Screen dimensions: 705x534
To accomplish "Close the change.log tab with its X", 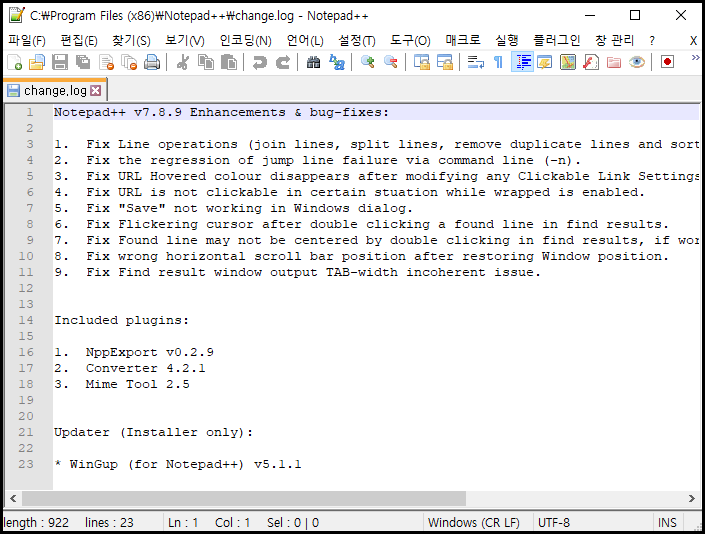I will point(95,91).
